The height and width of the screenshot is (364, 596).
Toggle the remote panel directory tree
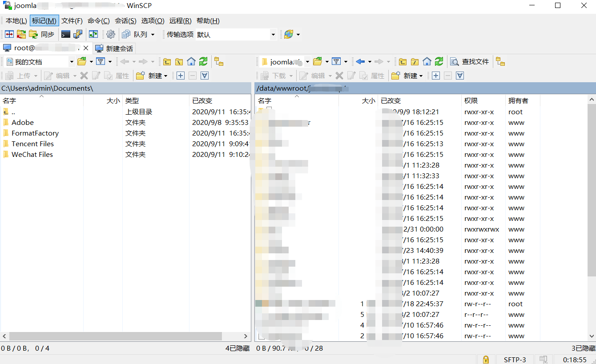pyautogui.click(x=501, y=62)
